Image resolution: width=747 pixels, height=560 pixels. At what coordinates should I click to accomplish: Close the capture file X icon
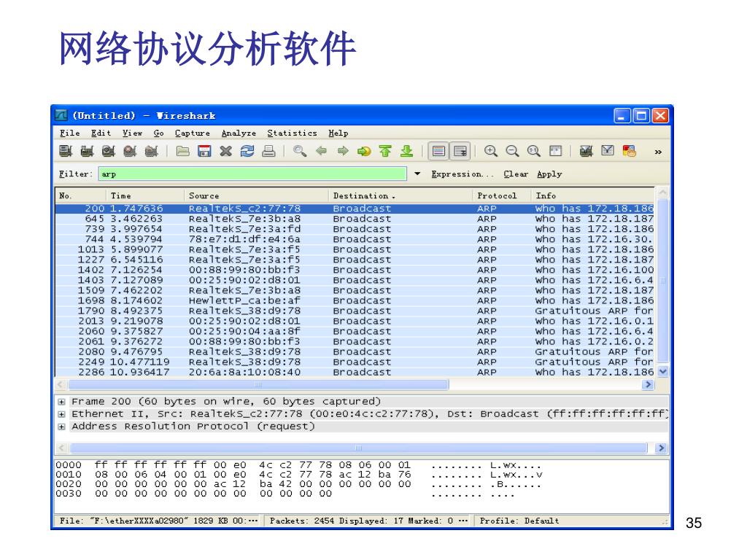[x=226, y=152]
